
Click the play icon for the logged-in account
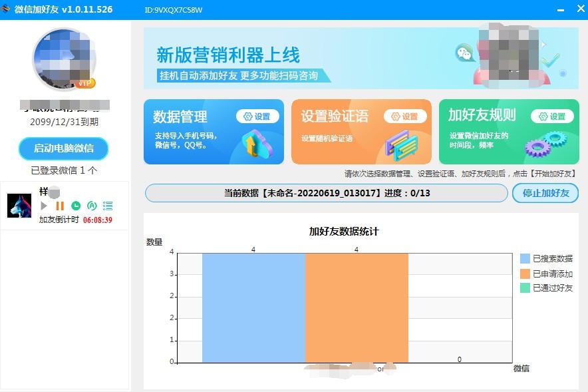43,206
